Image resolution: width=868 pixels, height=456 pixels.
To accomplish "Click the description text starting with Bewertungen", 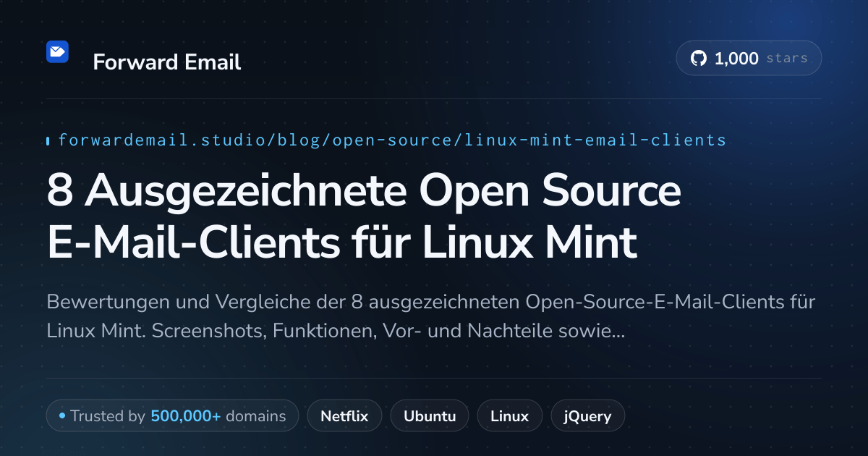I will point(431,316).
